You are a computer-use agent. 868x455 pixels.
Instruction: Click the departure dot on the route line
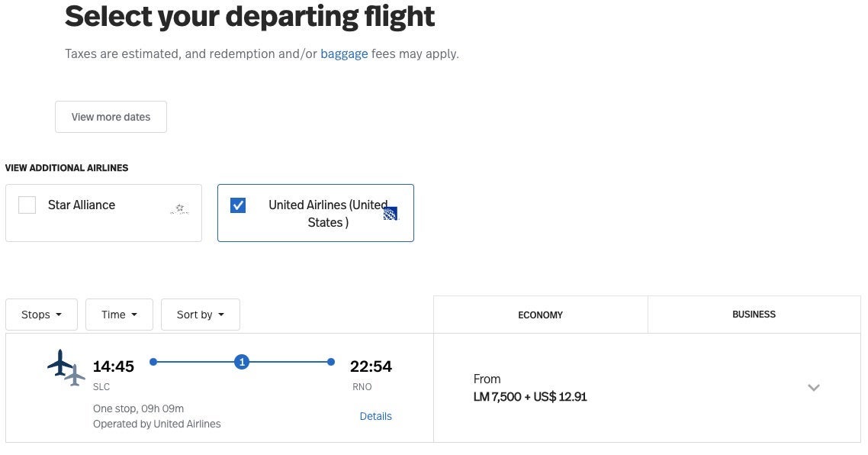click(x=153, y=362)
